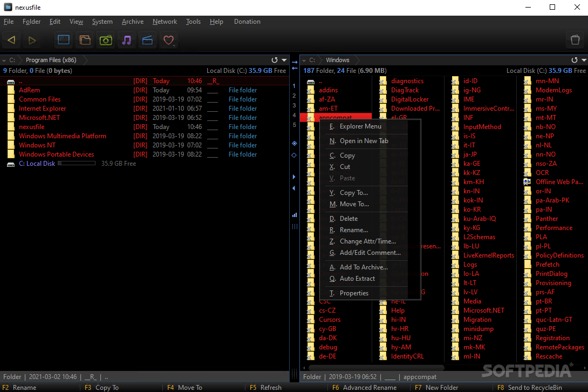Screen dimensions: 588x392
Task: Click the F7 New Folder button
Action: point(436,388)
